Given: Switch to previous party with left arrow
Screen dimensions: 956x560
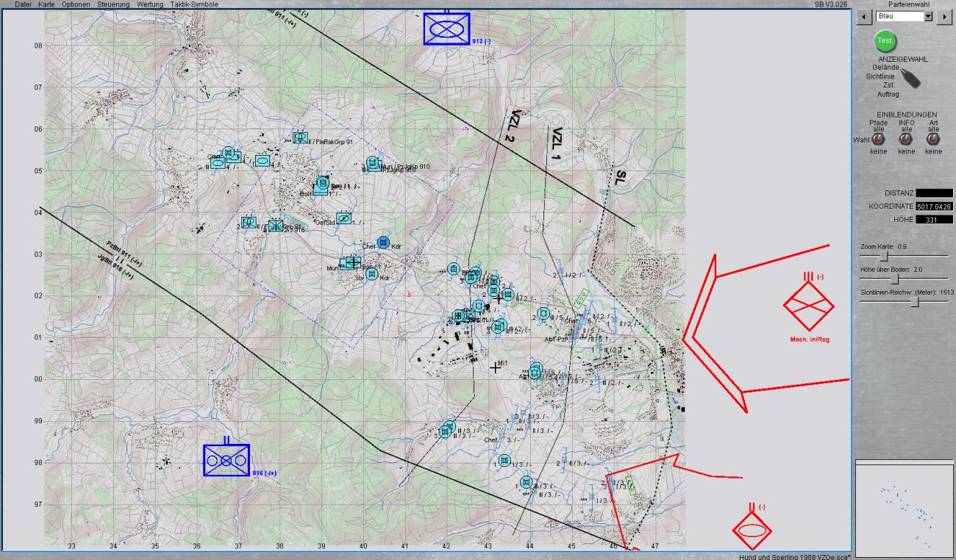Looking at the screenshot, I should 865,16.
